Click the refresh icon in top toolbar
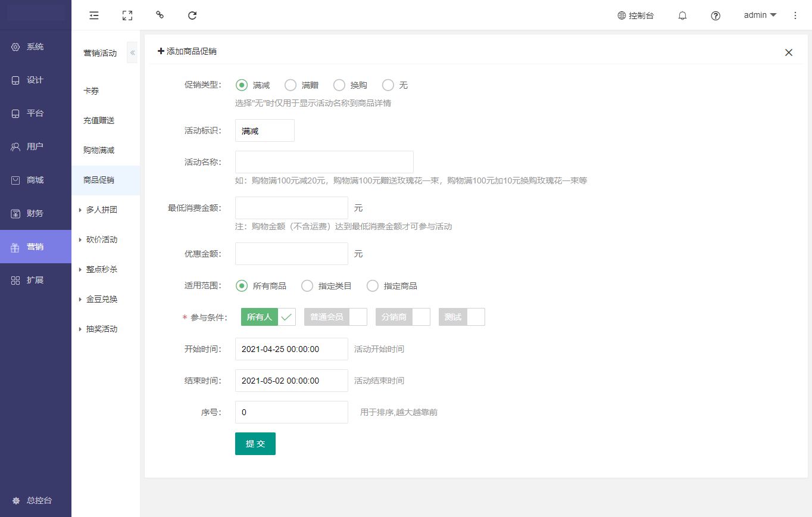812x517 pixels. click(192, 15)
